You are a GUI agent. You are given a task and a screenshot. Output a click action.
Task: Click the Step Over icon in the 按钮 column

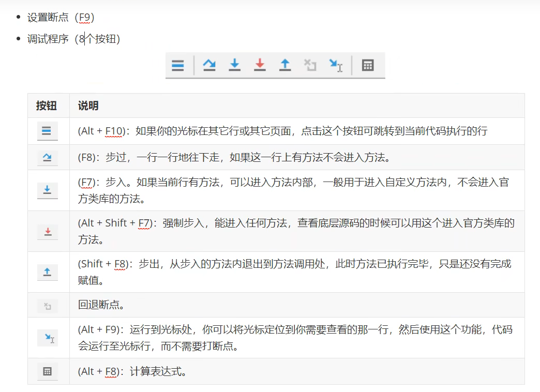click(48, 158)
